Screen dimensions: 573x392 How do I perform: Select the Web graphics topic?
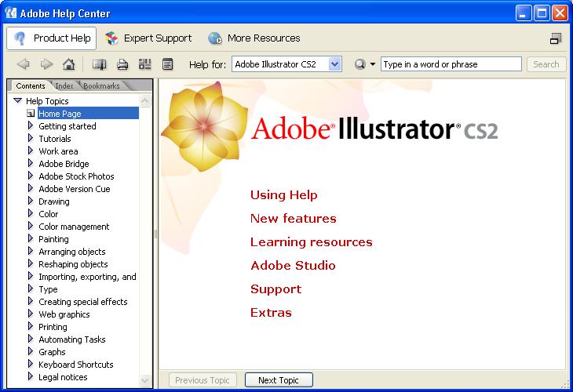(x=64, y=314)
